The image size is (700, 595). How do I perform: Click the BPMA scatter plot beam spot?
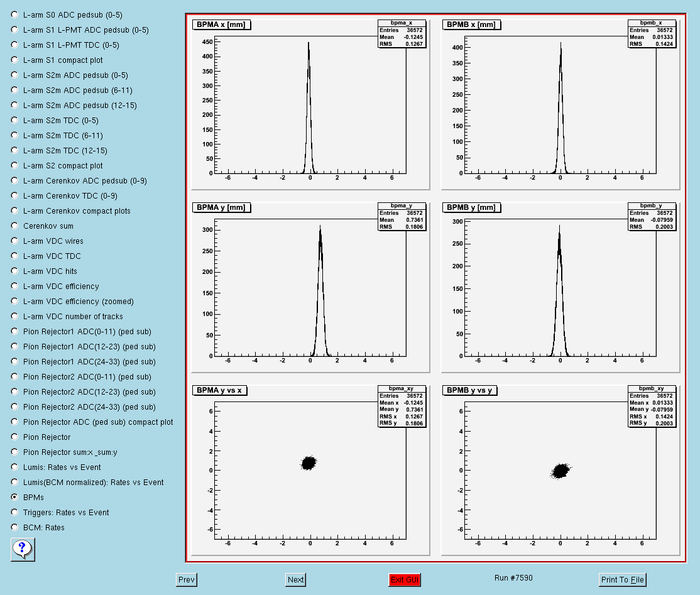[308, 463]
